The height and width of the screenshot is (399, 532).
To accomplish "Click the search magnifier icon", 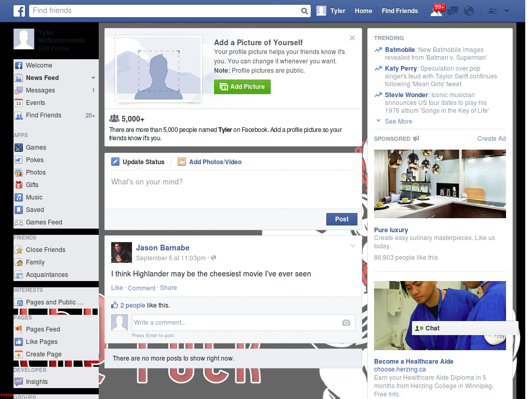I will (304, 11).
